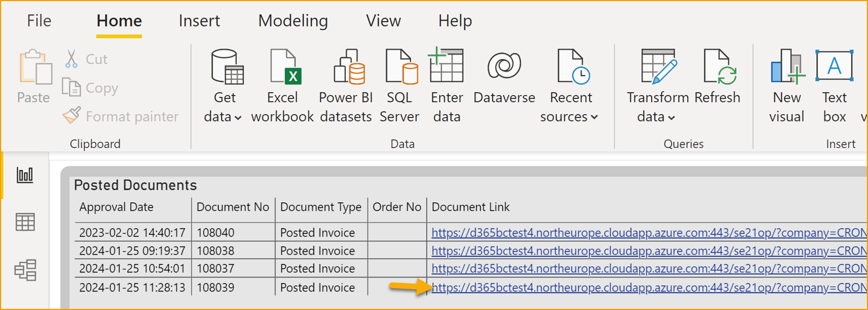Switch to Model view in sidebar

pyautogui.click(x=25, y=270)
